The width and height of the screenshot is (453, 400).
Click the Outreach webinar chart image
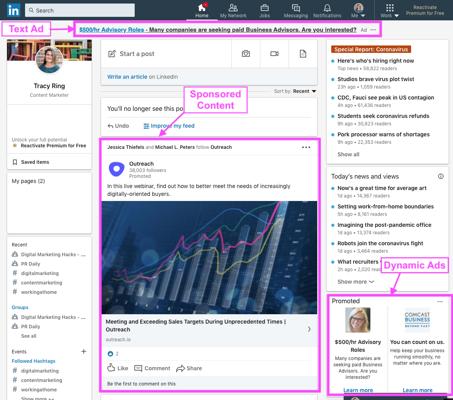(x=209, y=257)
